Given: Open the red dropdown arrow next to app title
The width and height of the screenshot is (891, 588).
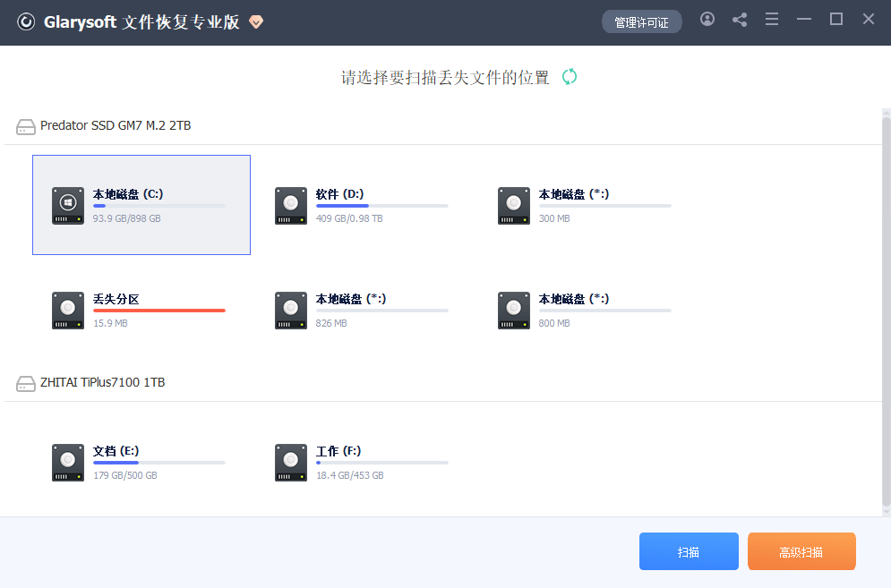Looking at the screenshot, I should (x=256, y=22).
